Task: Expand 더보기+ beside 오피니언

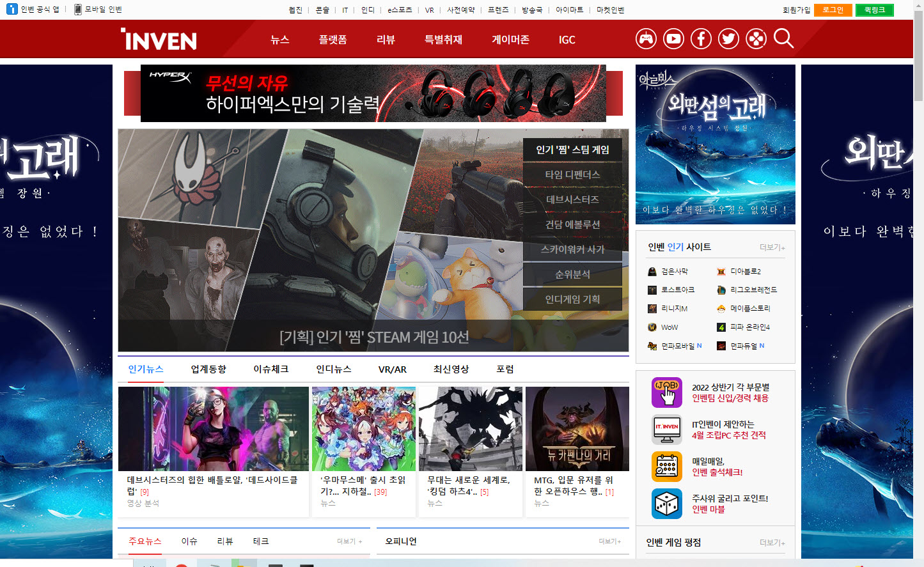Action: 609,541
